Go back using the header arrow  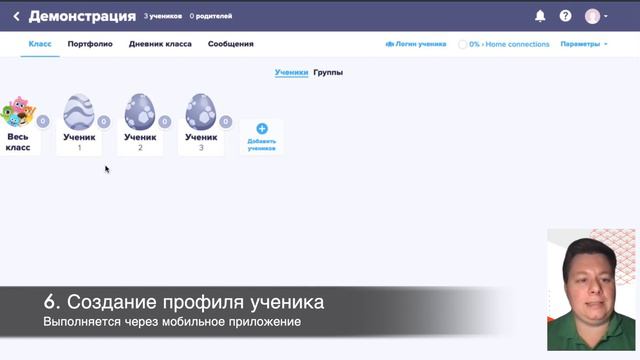[16, 16]
